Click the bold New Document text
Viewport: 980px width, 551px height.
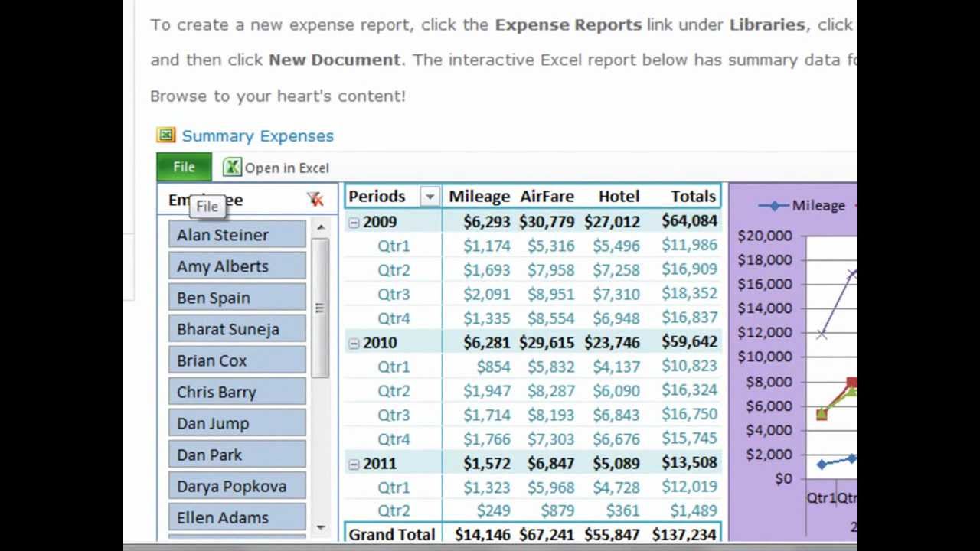[x=335, y=60]
